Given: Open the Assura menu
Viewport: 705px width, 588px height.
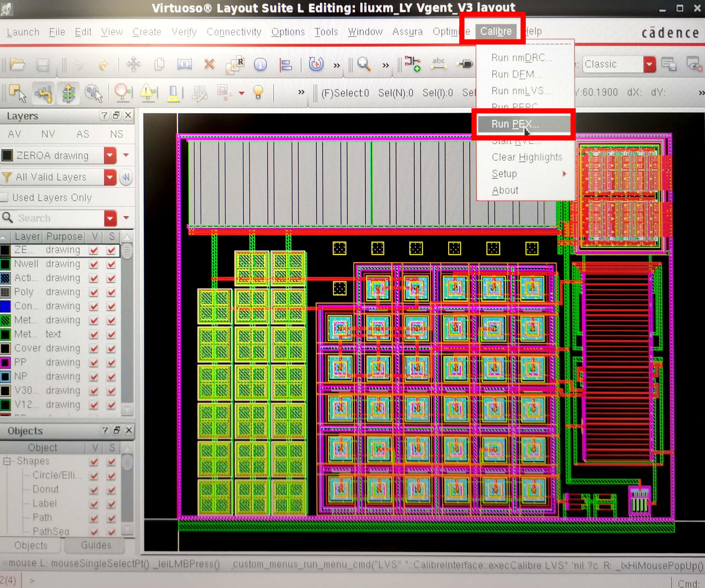Looking at the screenshot, I should tap(407, 32).
